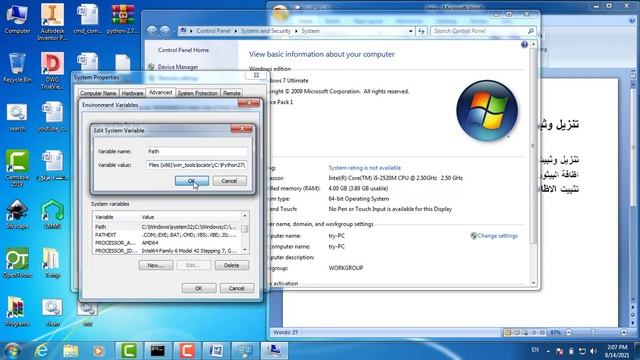The image size is (640, 360).
Task: Switch to green Camtasia taskbar button
Action: [129, 351]
